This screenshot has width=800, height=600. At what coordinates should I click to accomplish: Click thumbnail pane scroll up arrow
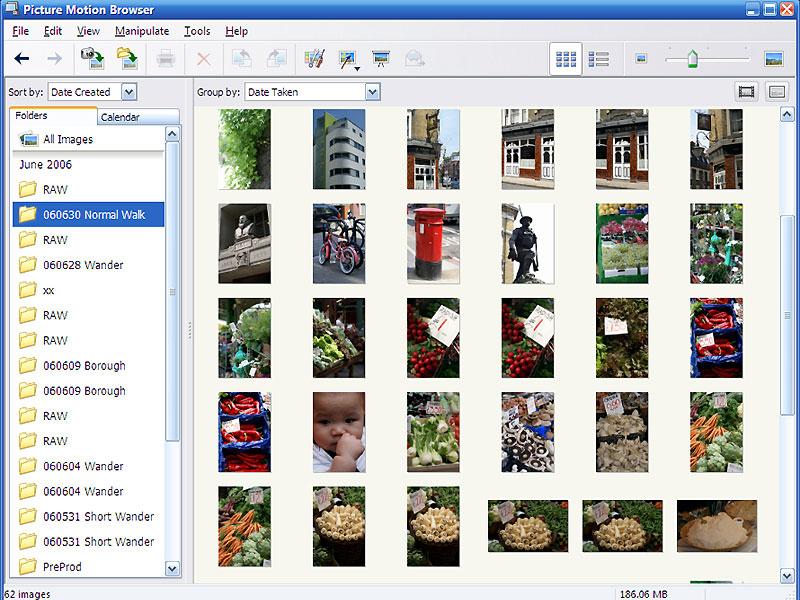click(x=787, y=114)
